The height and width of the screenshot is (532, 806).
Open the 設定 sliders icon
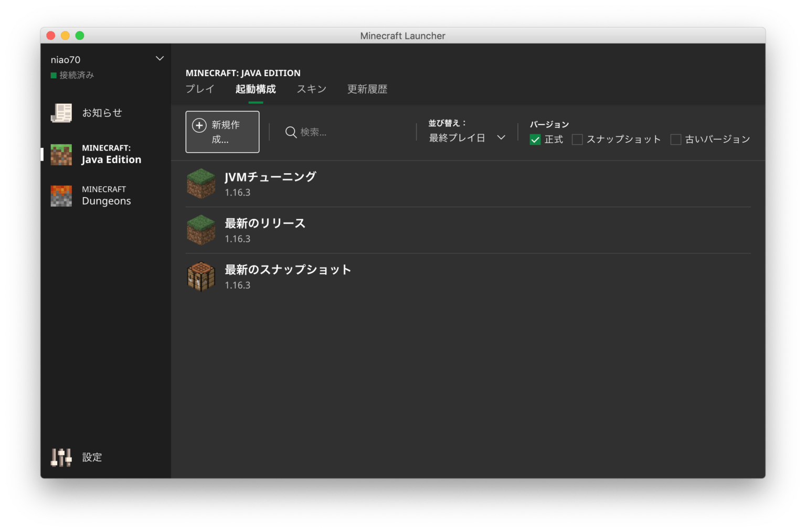pyautogui.click(x=61, y=457)
